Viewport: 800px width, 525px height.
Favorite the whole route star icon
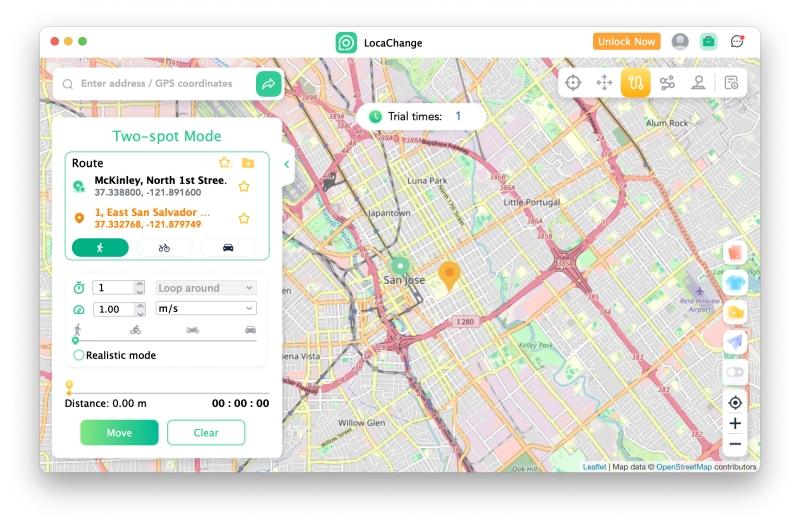click(224, 163)
